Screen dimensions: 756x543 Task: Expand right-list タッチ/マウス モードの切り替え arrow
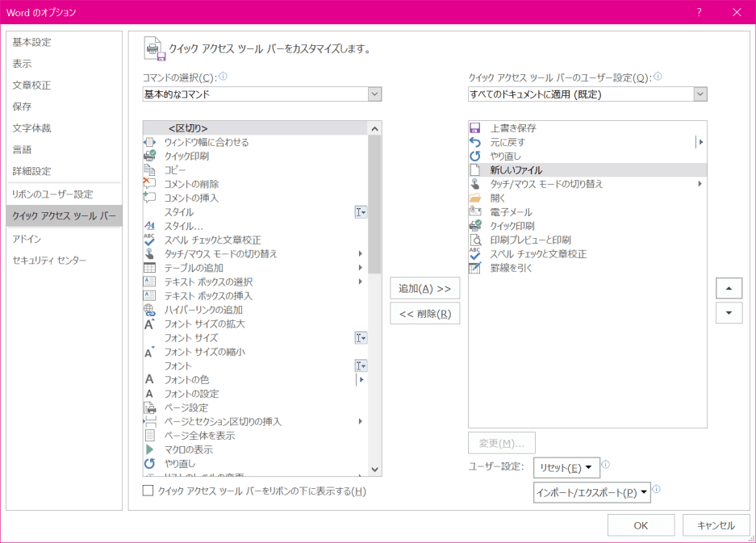pyautogui.click(x=700, y=184)
